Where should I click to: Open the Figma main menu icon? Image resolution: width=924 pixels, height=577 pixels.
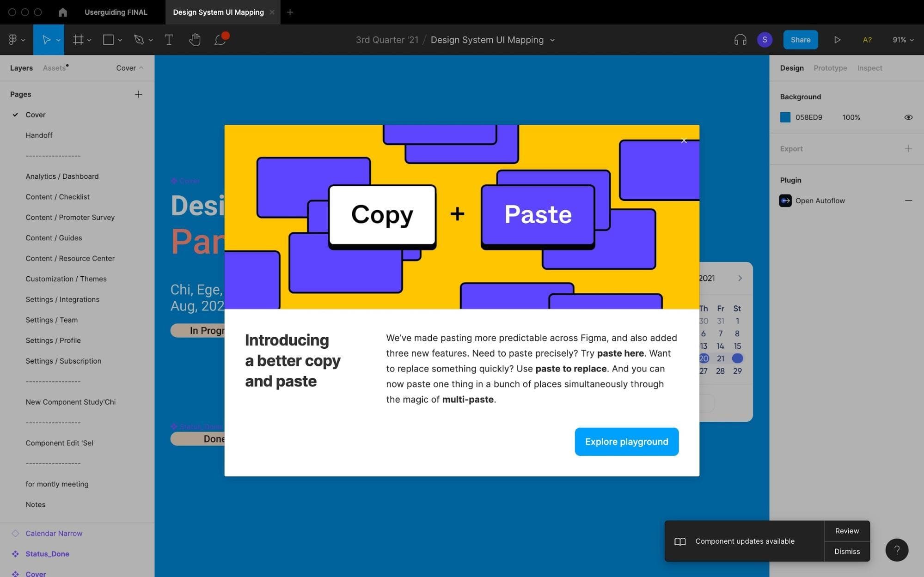pyautogui.click(x=13, y=40)
